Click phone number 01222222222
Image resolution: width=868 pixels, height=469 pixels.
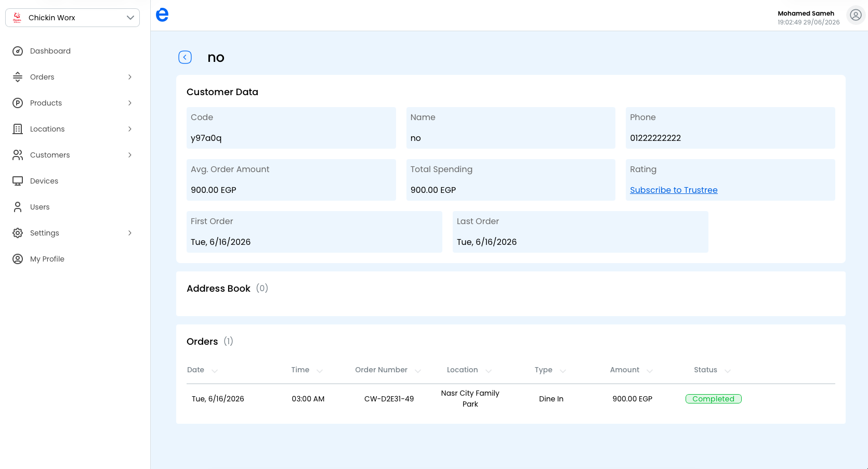[x=655, y=138]
